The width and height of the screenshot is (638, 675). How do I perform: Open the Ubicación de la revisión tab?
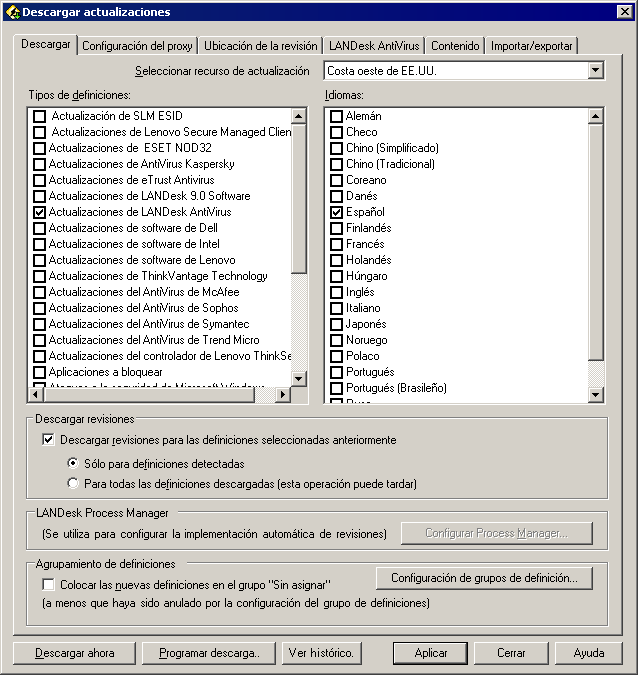click(x=260, y=46)
